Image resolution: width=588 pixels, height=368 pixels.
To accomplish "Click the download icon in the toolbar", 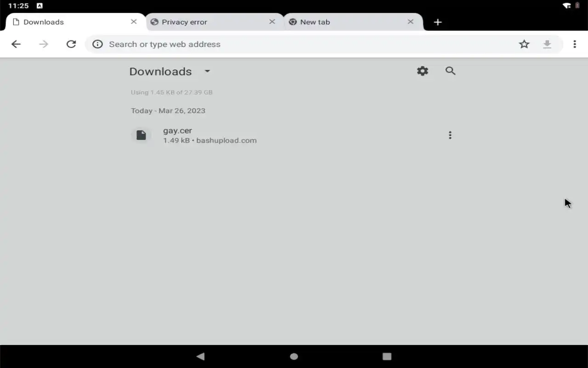I will pyautogui.click(x=547, y=44).
